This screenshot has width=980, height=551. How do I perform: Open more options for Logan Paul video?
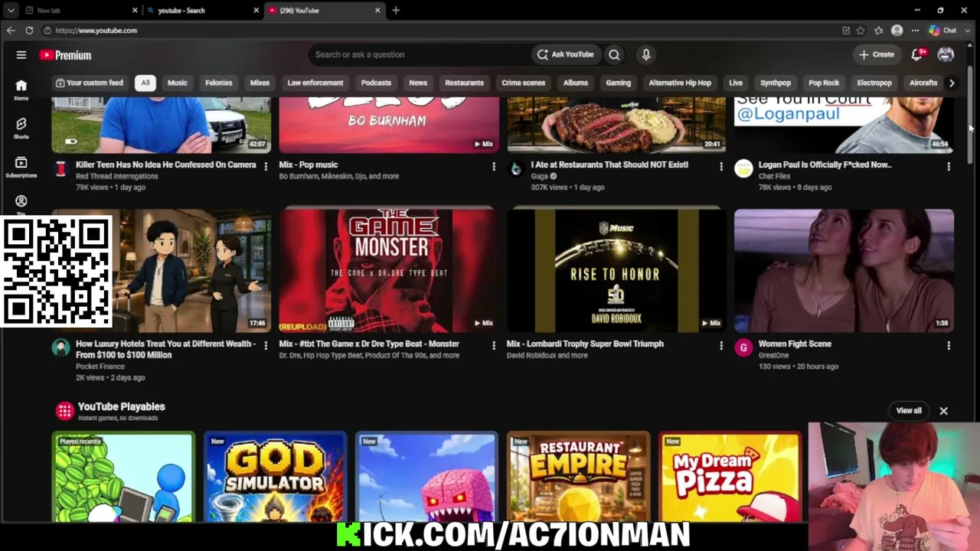(949, 166)
